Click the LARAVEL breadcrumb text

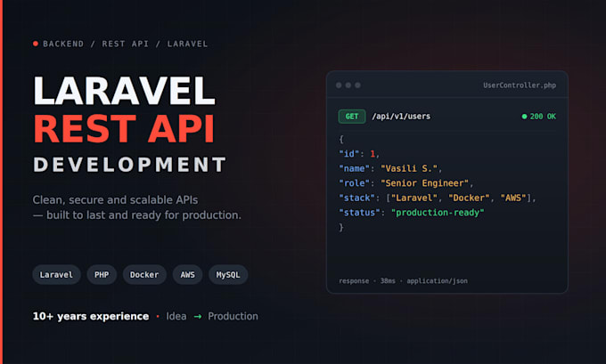187,44
